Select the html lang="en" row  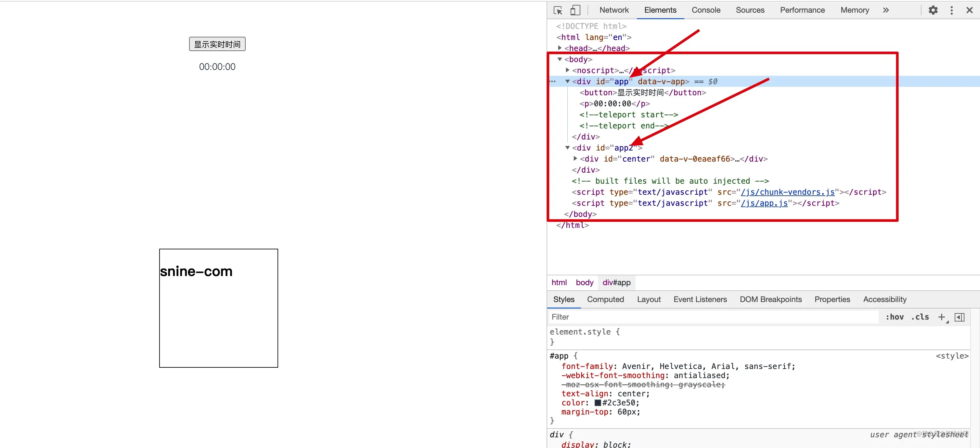(594, 37)
